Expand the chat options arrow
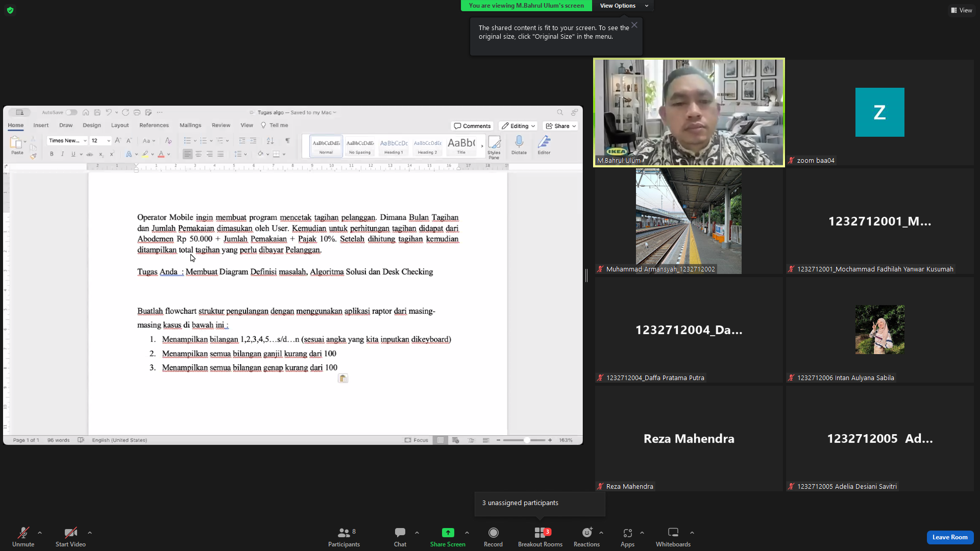Screen dimensions: 980x551 (417, 533)
